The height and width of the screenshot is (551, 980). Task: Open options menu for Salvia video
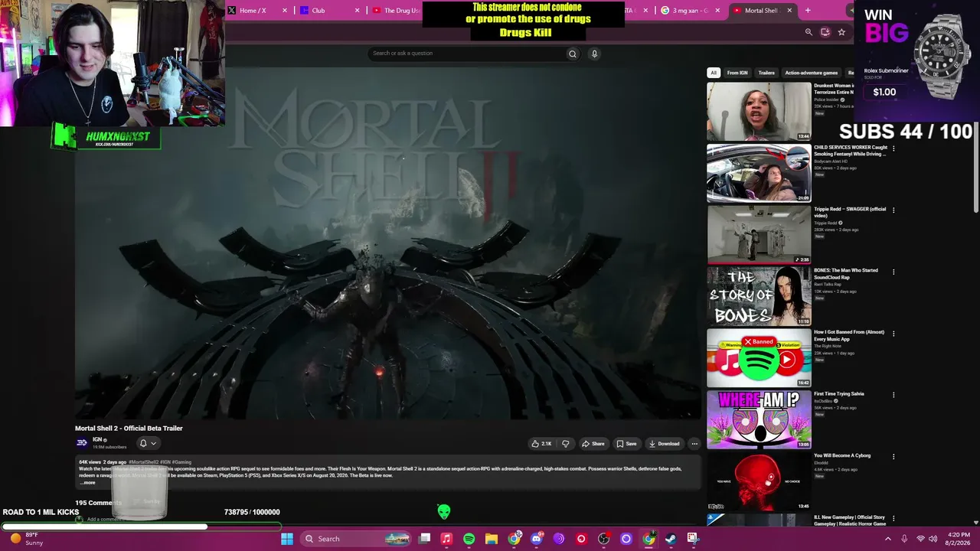tap(893, 395)
